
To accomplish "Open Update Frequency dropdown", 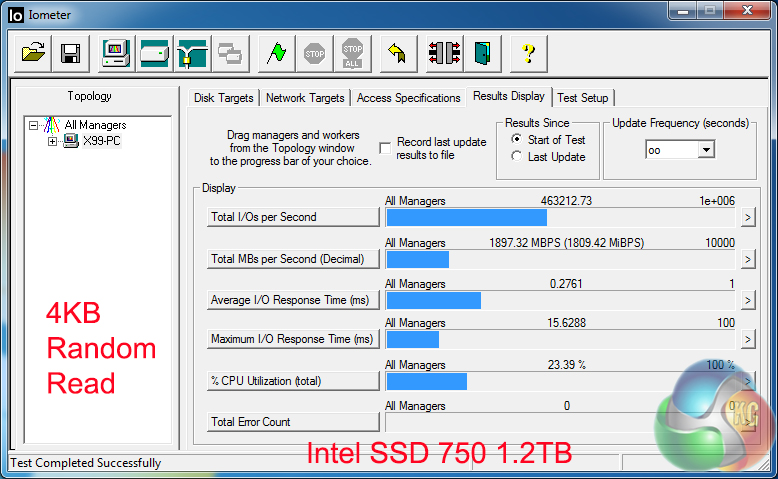I will coord(706,149).
